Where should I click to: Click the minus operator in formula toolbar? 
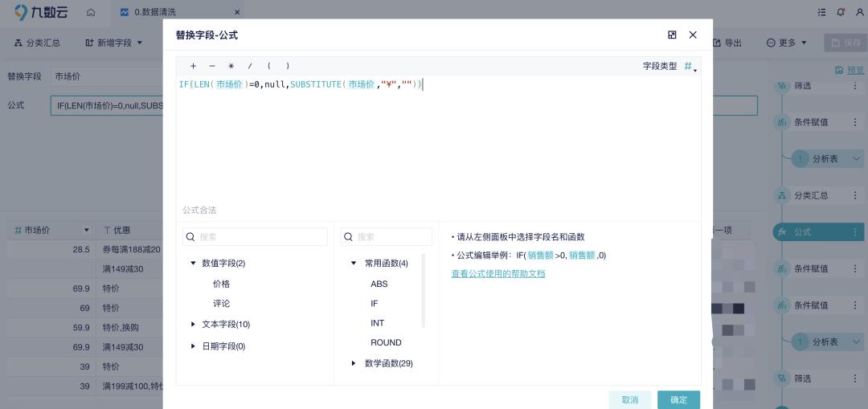(212, 66)
